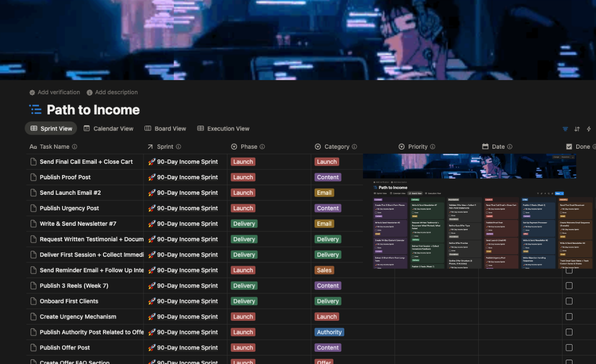The height and width of the screenshot is (364, 596).
Task: Check Done for Publish 3 Reels (Week 7)
Action: point(569,286)
